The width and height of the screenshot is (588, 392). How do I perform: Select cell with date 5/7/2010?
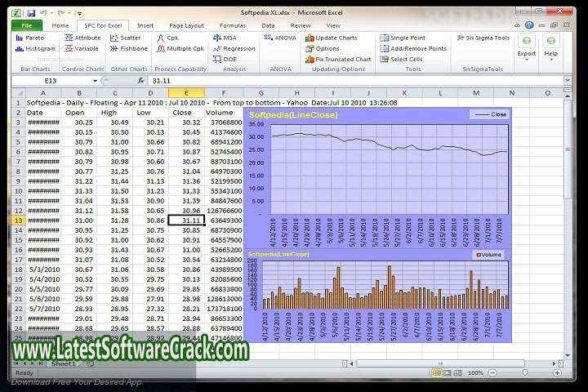pyautogui.click(x=43, y=309)
